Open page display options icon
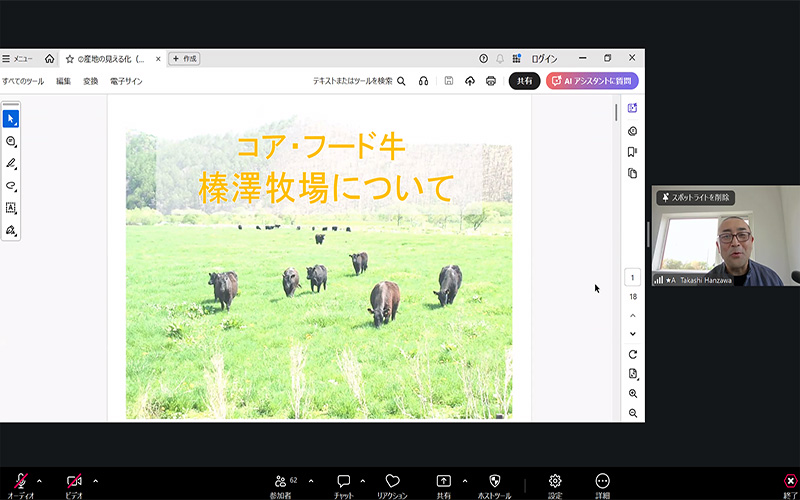 click(633, 374)
